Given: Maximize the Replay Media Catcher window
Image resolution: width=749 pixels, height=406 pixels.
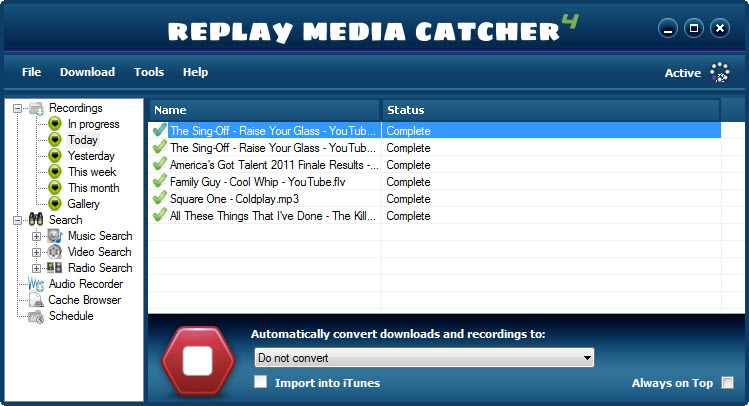Looking at the screenshot, I should coord(694,29).
